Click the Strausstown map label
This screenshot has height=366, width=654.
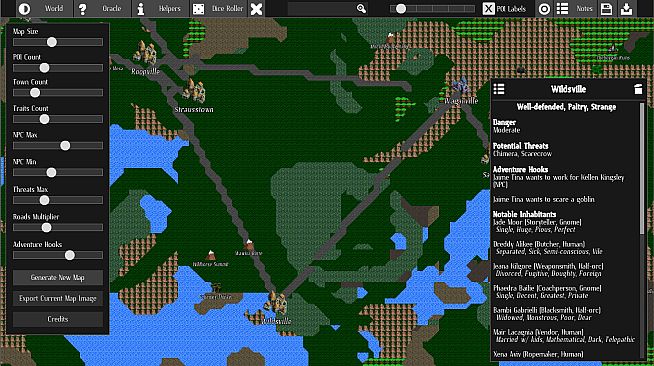(194, 110)
